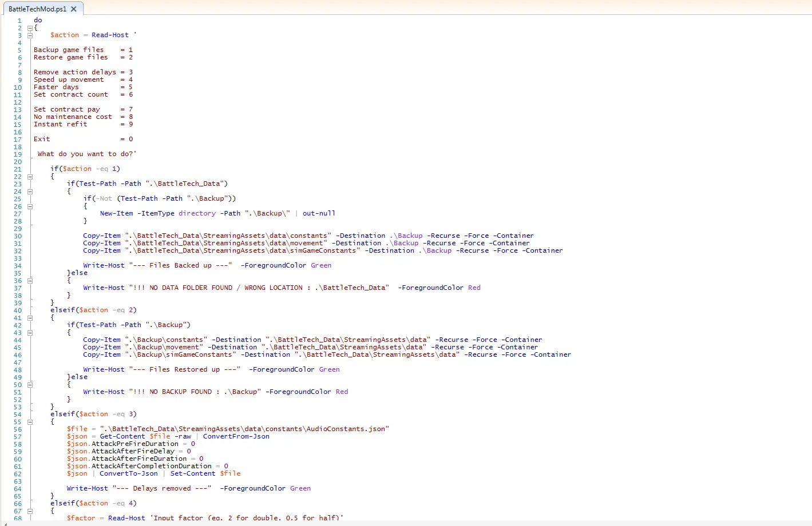Click 'Remove action delays' text

[x=75, y=72]
